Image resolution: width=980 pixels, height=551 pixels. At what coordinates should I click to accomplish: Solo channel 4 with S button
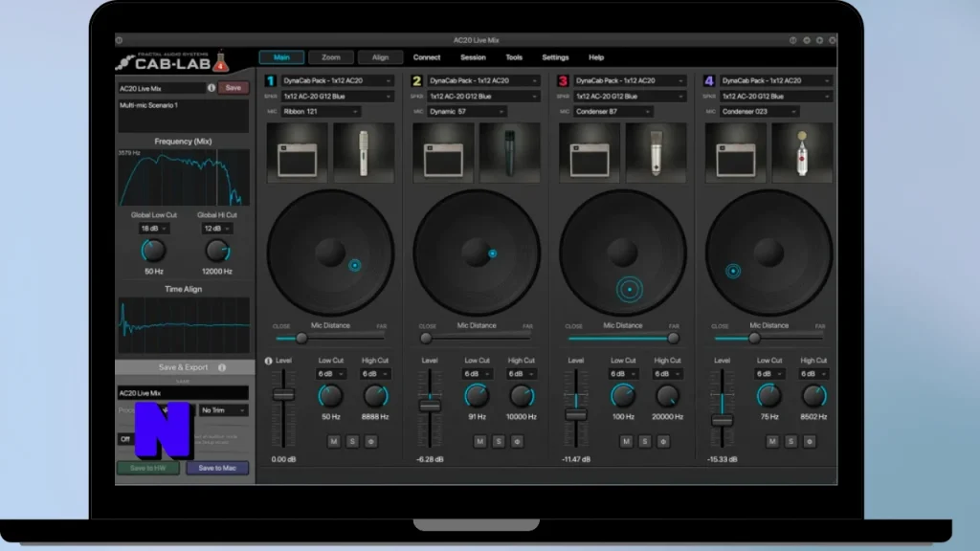(x=791, y=441)
